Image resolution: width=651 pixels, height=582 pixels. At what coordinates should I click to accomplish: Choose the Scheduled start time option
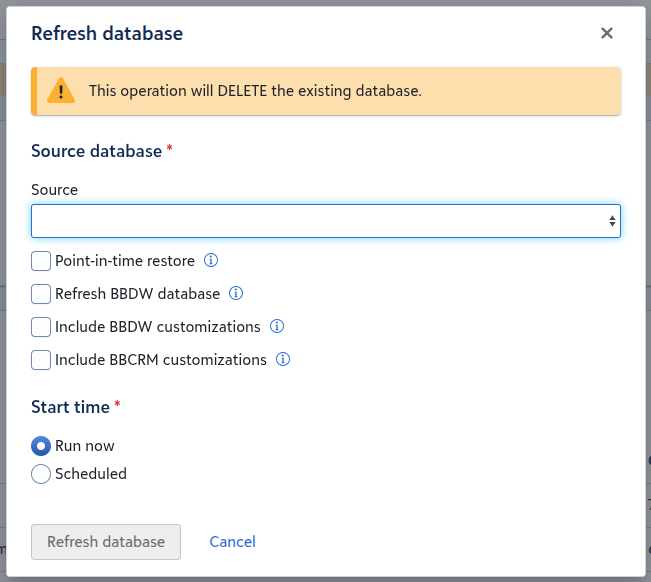41,474
